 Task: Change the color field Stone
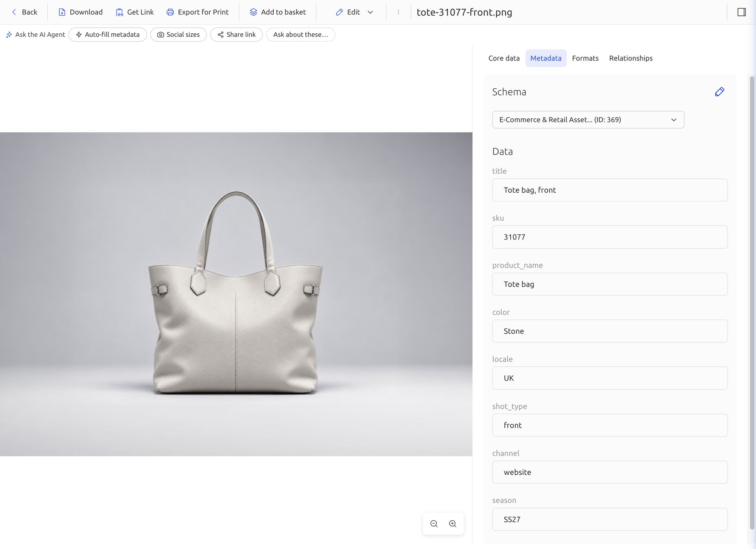pos(610,331)
